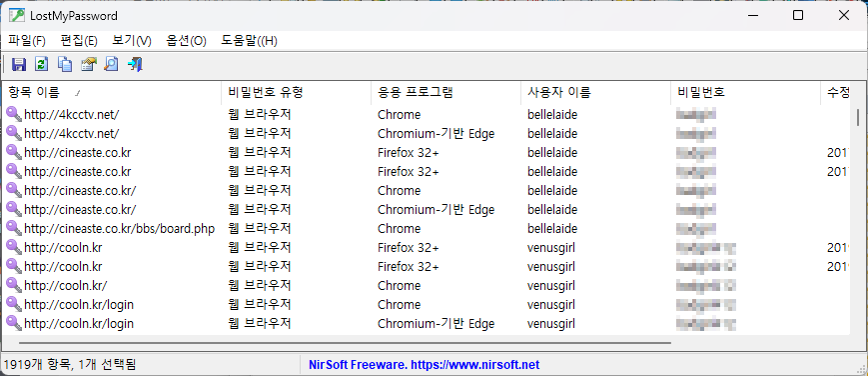Click the horizontal scrollbar thumb under the list
Viewport: 868px width, 376px height.
(x=345, y=343)
